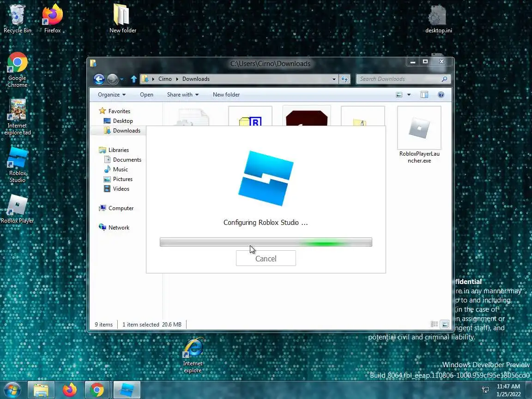Open the Organize dropdown menu

112,95
